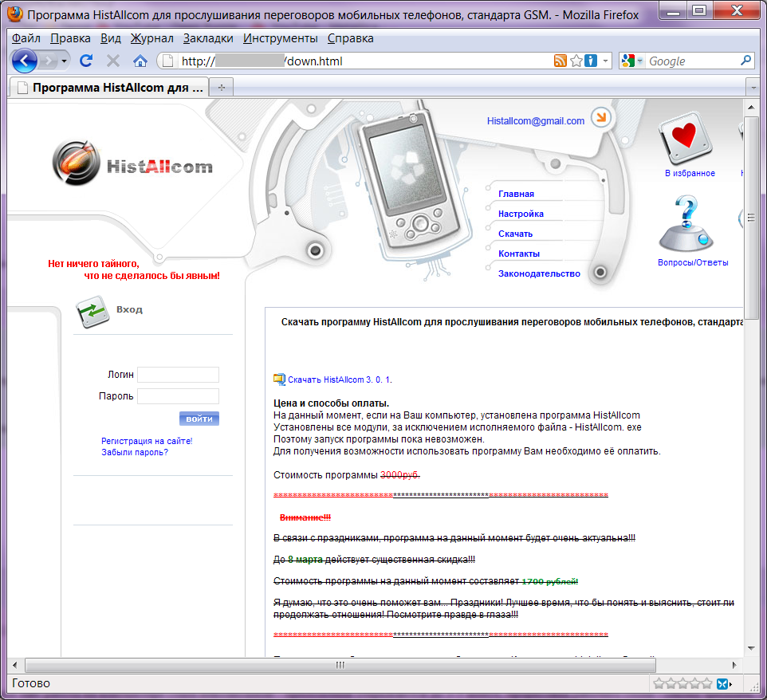The width and height of the screenshot is (767, 700).
Task: Click the Войти login button
Action: pos(199,419)
